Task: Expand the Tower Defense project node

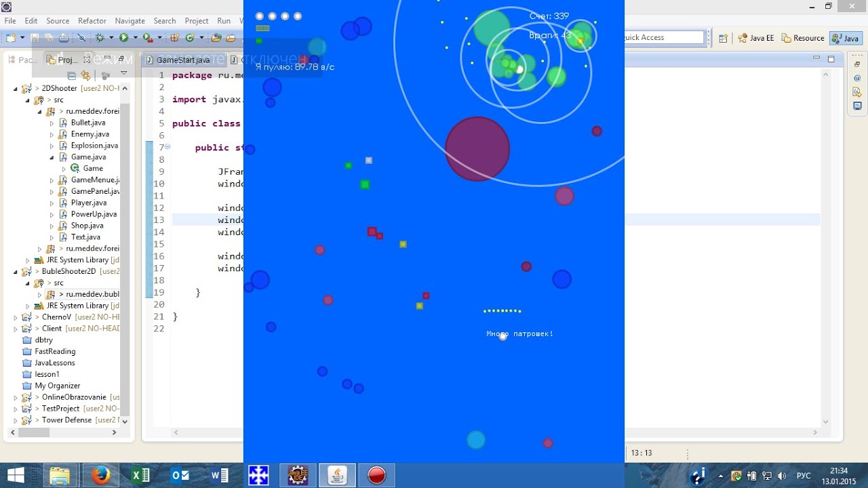Action: pyautogui.click(x=16, y=420)
